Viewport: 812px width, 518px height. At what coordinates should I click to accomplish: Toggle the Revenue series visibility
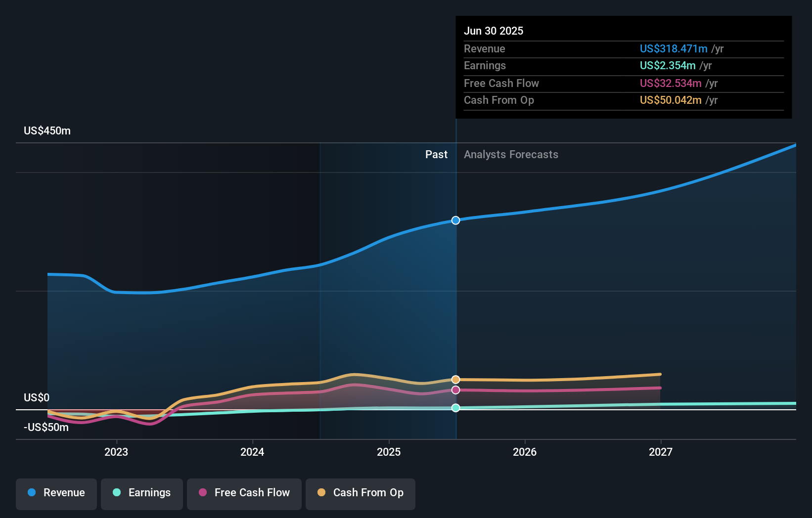pyautogui.click(x=56, y=493)
